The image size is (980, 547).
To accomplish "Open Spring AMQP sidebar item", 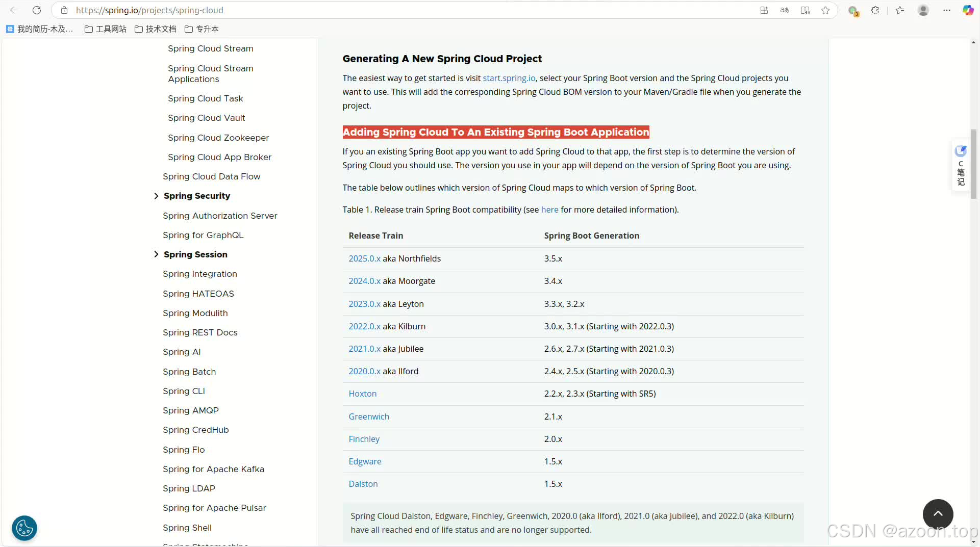I will (191, 410).
